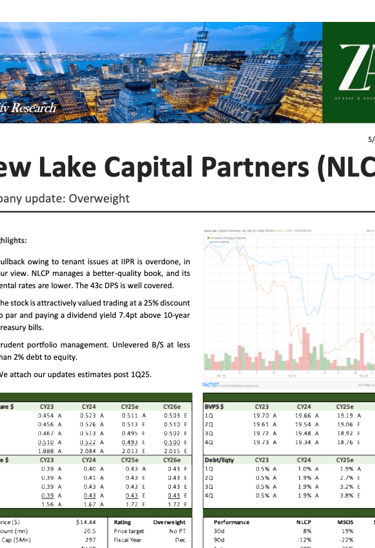Image resolution: width=375 pixels, height=548 pixels.
Task: Click the 'No PT' price target value
Action: pos(177,531)
